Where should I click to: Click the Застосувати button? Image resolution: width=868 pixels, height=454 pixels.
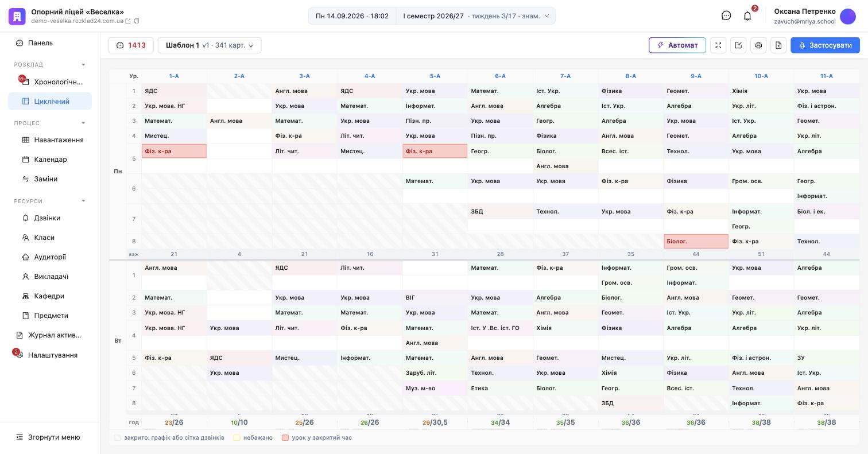coord(825,45)
